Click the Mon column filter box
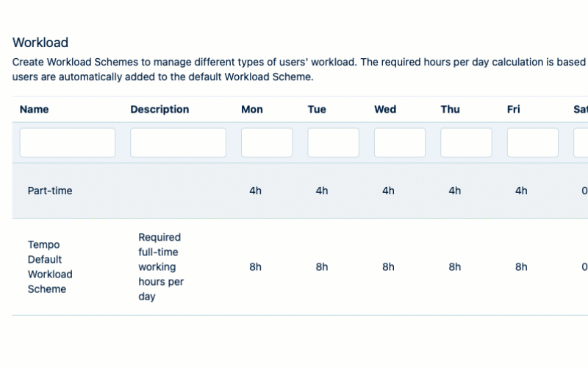Viewport: 588px width, 368px height. (x=267, y=143)
